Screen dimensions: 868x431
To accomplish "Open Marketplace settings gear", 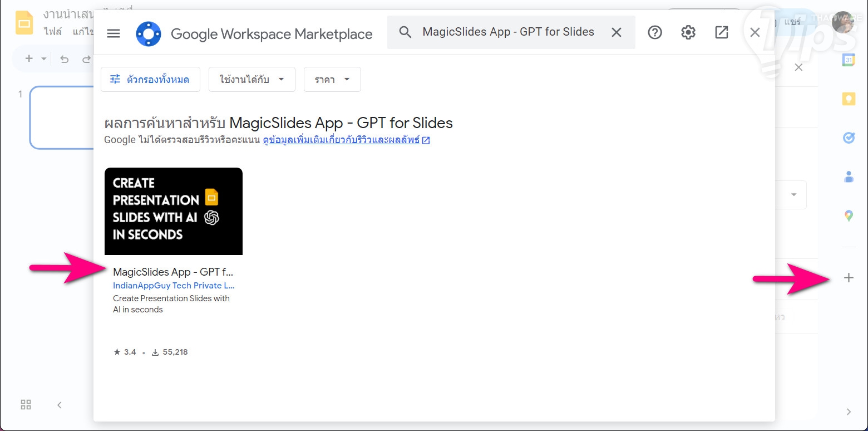I will pyautogui.click(x=688, y=32).
